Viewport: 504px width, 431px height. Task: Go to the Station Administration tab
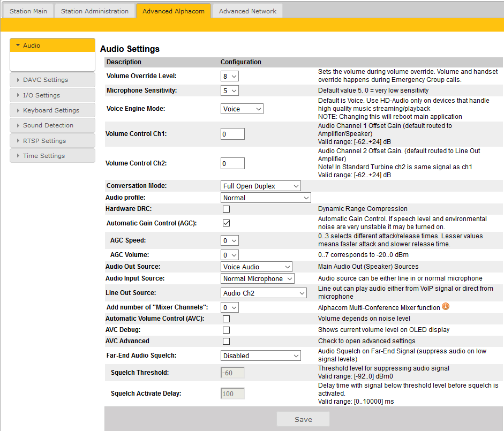coord(95,11)
